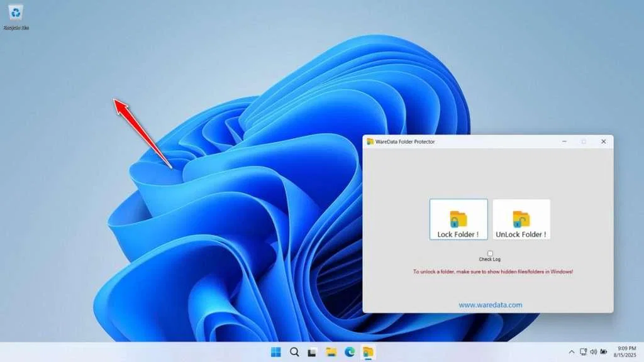Expand hidden icons in the system tray
The image size is (644, 362).
[571, 352]
